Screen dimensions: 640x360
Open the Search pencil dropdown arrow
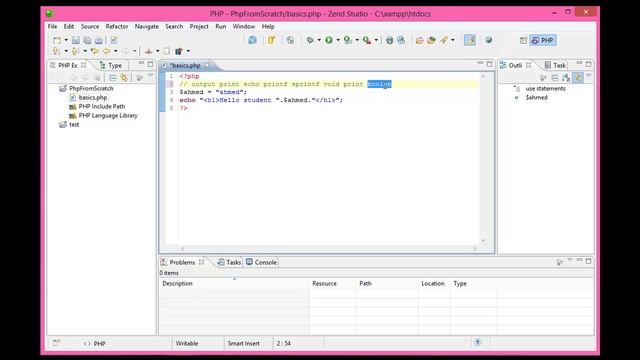(x=453, y=40)
